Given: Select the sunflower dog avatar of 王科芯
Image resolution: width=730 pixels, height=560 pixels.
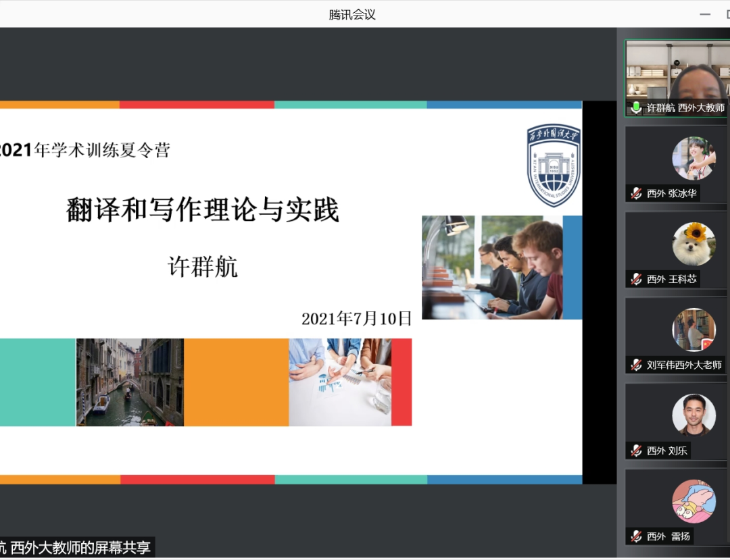Looking at the screenshot, I should [693, 244].
